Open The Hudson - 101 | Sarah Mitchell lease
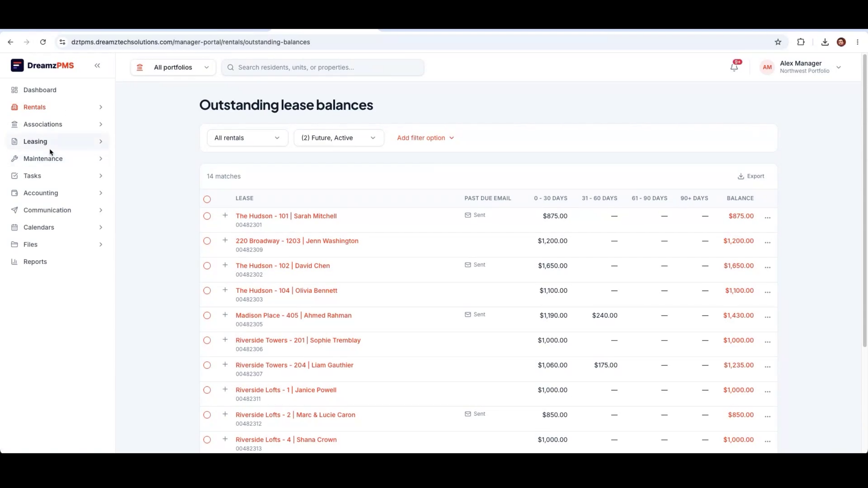This screenshot has width=868, height=488. click(286, 216)
